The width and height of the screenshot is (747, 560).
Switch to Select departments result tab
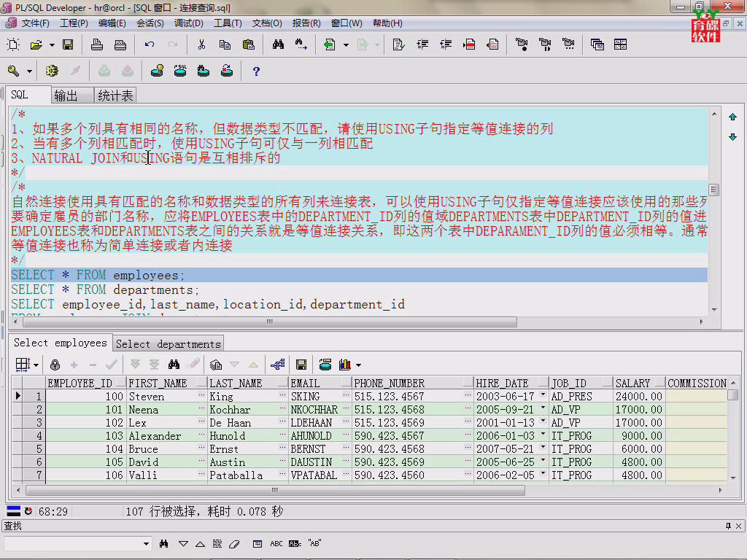169,344
